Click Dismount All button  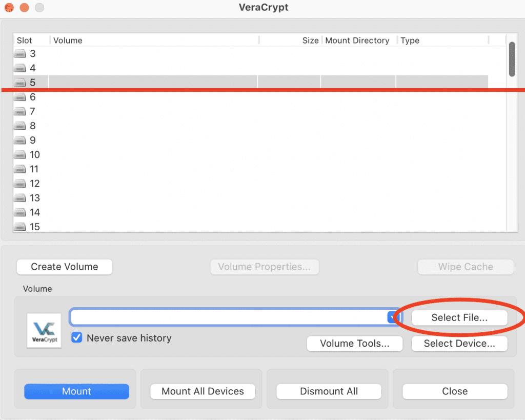click(x=329, y=391)
